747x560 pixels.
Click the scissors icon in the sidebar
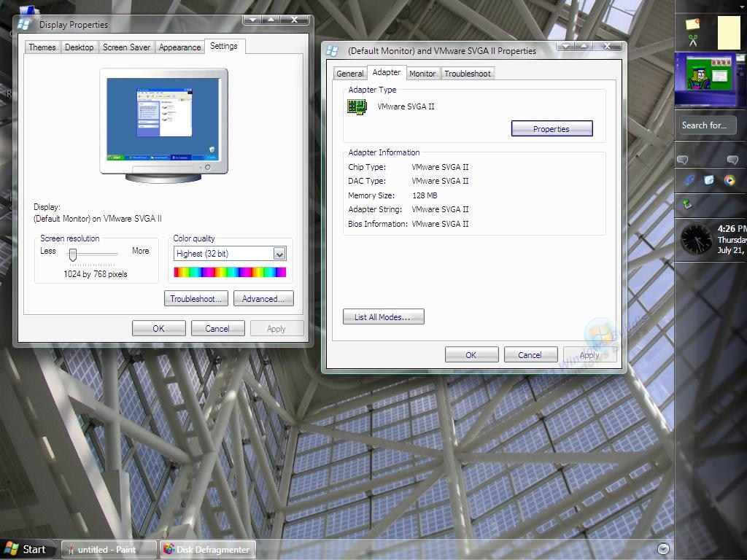(693, 41)
